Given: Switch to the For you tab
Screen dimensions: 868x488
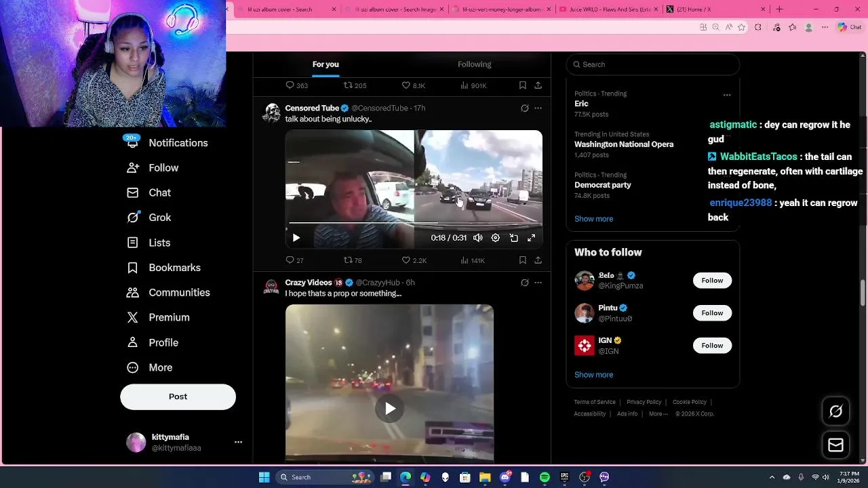Looking at the screenshot, I should point(325,64).
